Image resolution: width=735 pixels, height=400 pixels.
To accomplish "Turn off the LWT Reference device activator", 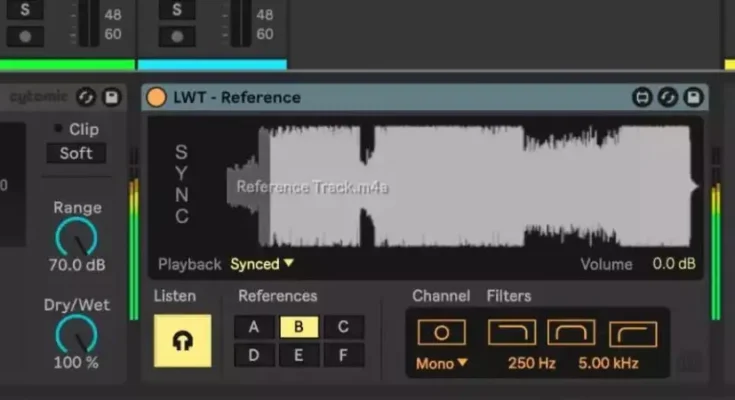I will click(x=156, y=97).
